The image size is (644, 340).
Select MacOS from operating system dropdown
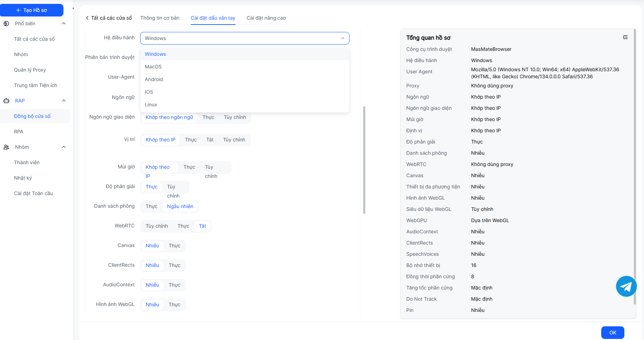[x=153, y=67]
